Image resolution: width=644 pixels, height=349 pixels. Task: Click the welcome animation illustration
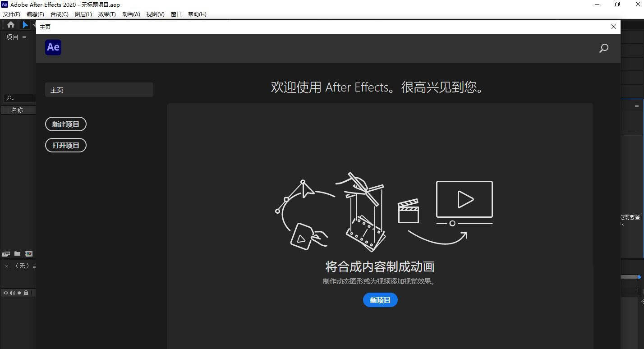(x=384, y=212)
